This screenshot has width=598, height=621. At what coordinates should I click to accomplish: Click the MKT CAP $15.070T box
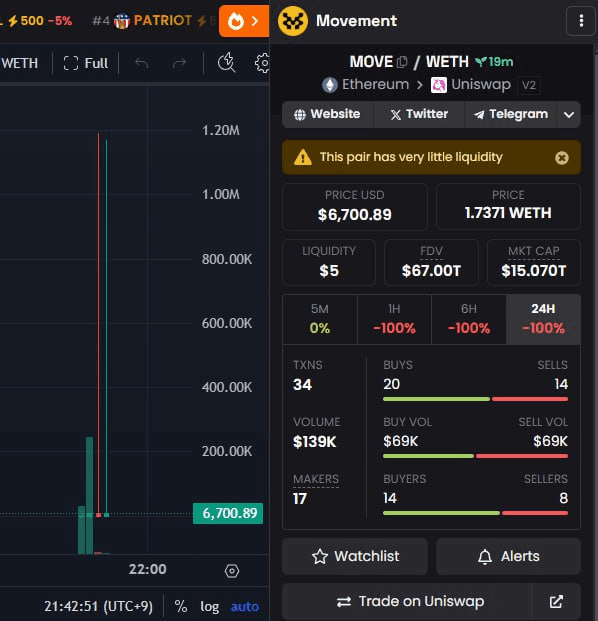533,262
